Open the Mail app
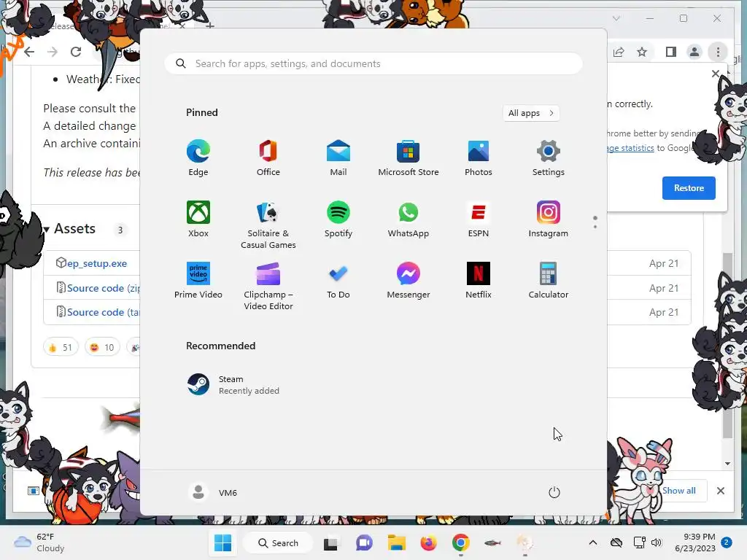This screenshot has width=747, height=560. (338, 158)
